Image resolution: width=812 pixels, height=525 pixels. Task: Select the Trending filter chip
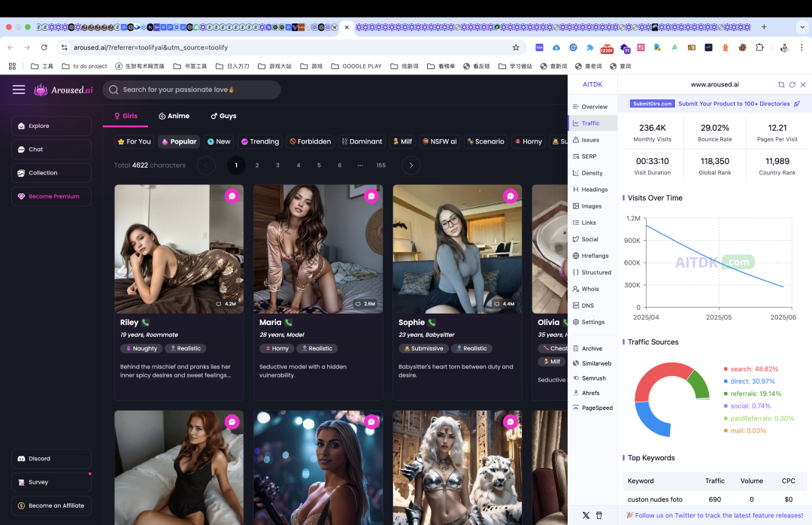tap(260, 141)
